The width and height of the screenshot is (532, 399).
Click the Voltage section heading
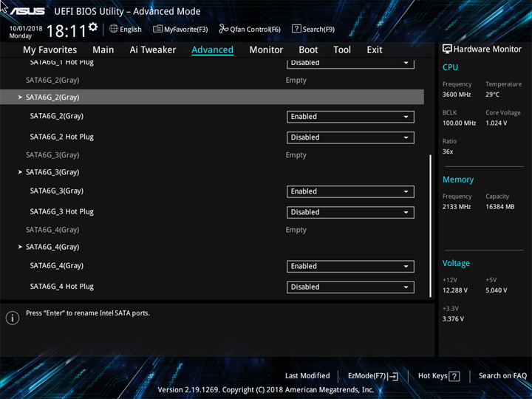(x=456, y=263)
